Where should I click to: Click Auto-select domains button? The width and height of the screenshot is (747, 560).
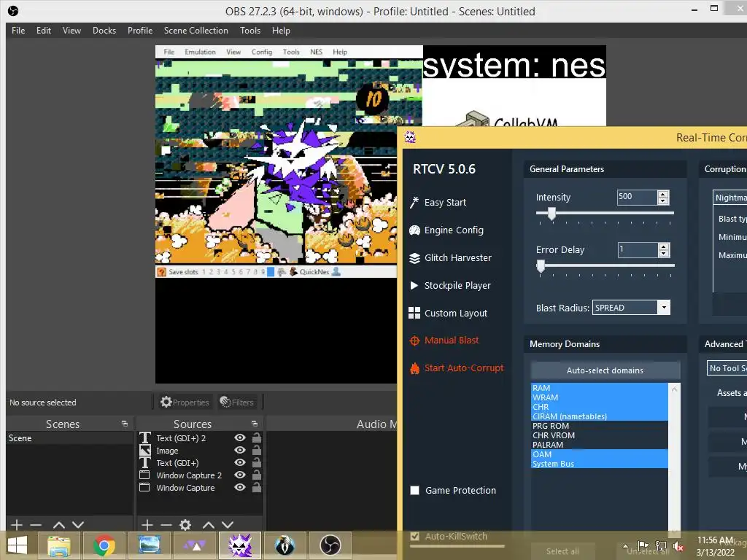(605, 370)
